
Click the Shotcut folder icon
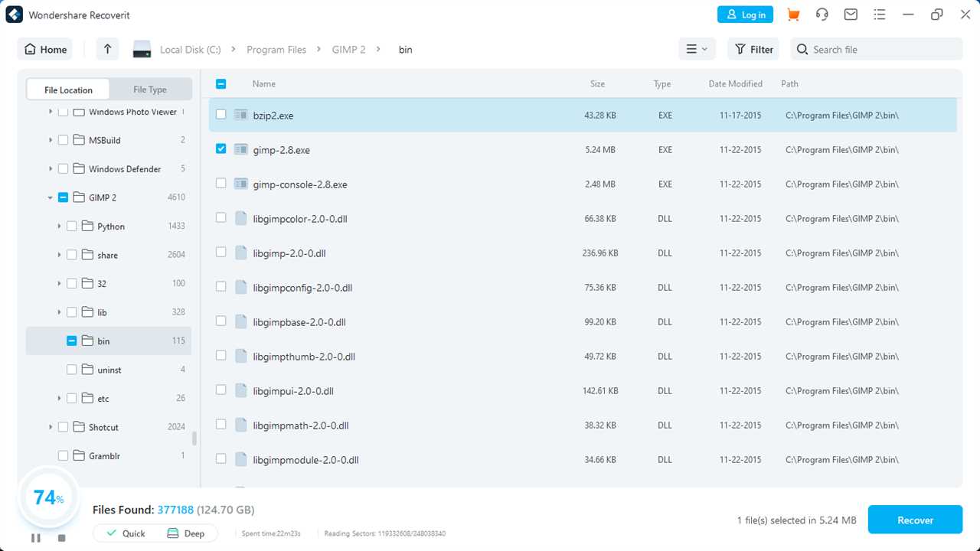(x=78, y=427)
